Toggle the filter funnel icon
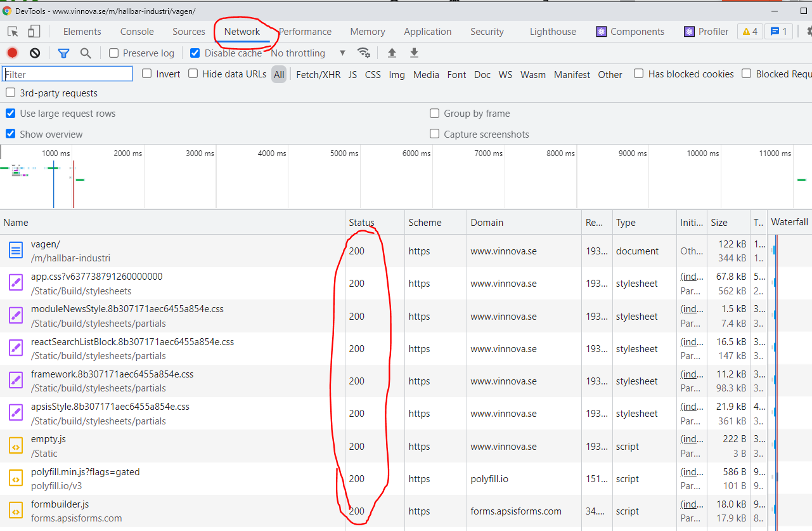The height and width of the screenshot is (531, 812). point(63,53)
